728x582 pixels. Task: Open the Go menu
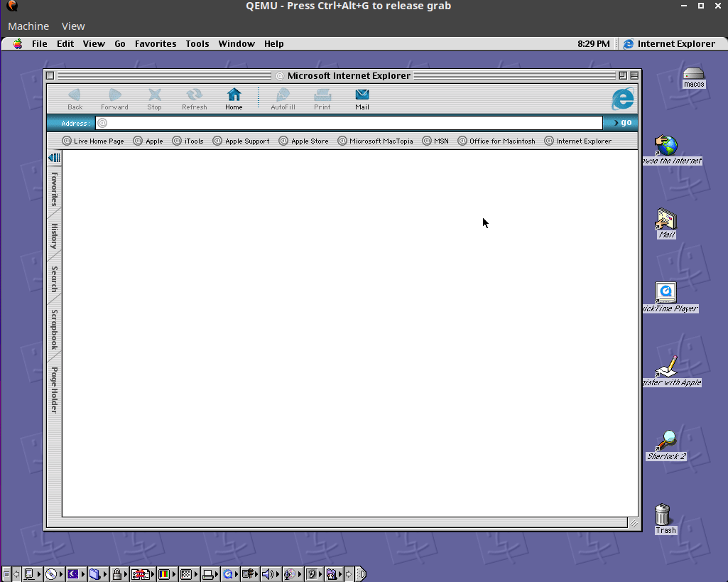coord(120,43)
